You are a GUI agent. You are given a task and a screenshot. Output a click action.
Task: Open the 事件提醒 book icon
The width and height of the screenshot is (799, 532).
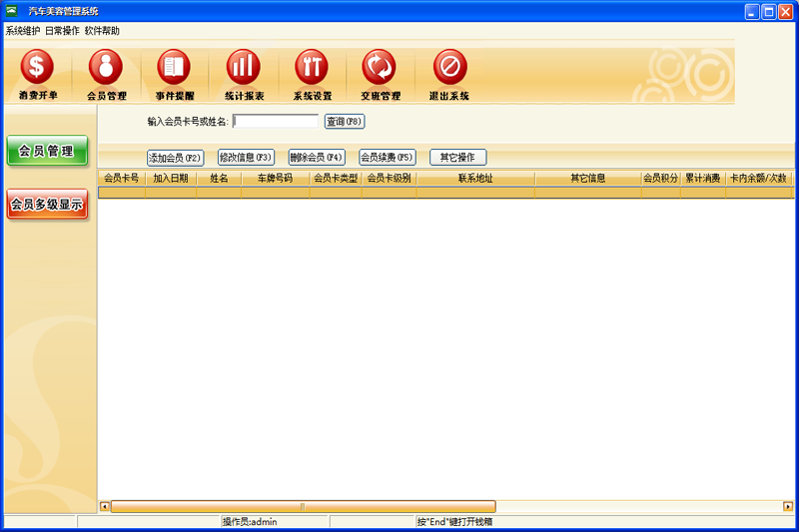(174, 67)
